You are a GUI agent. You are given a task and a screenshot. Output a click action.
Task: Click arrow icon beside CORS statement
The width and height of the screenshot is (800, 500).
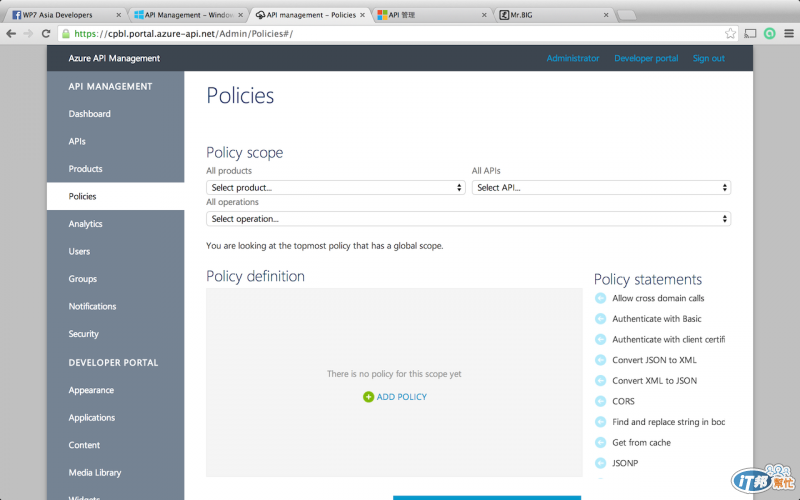pos(601,401)
